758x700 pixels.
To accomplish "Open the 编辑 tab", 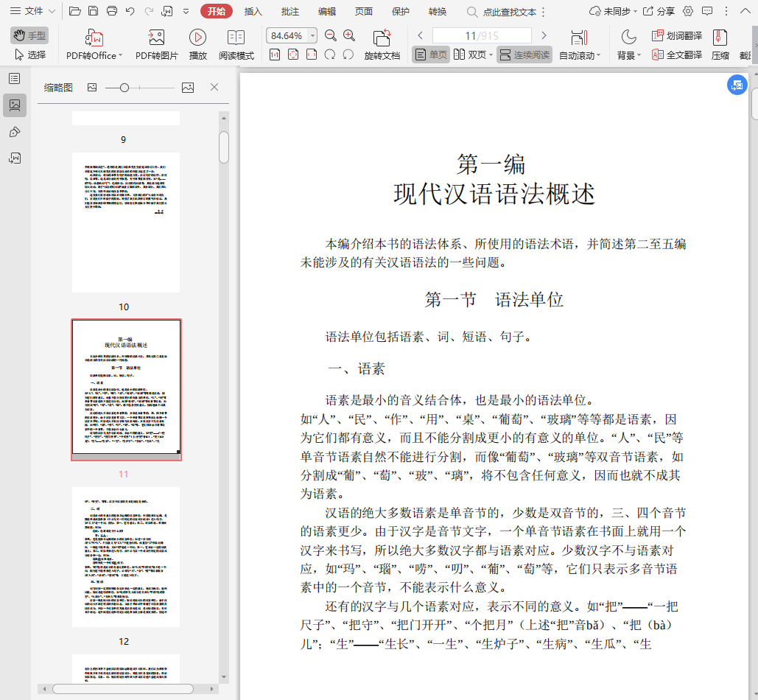I will 327,11.
